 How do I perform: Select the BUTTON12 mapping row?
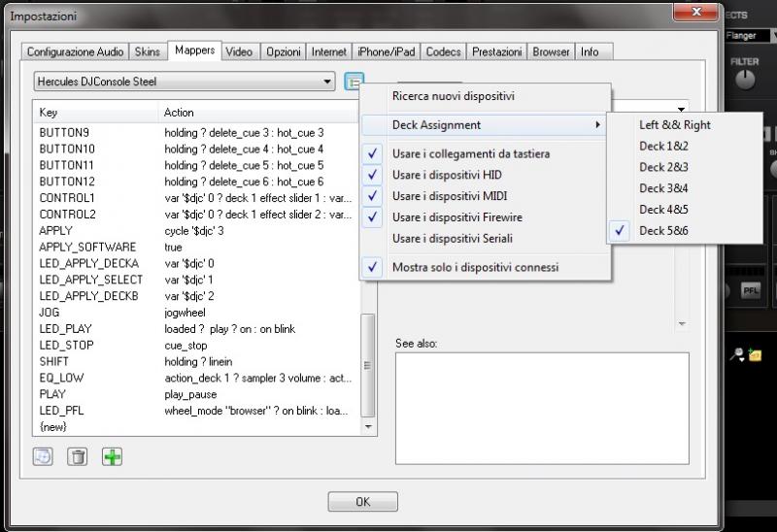click(x=196, y=182)
